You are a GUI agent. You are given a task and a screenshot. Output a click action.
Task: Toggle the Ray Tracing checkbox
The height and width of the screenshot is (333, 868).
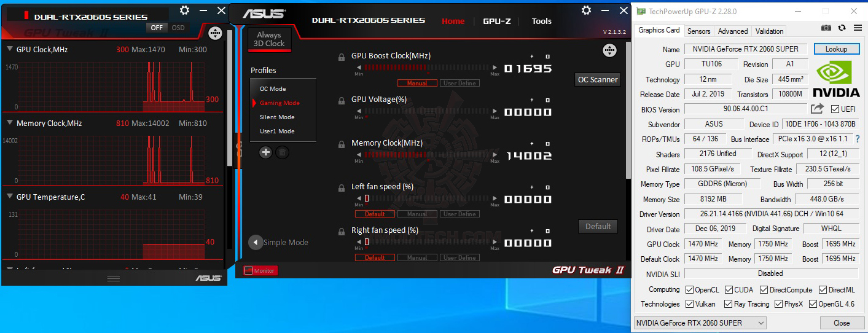[x=729, y=304]
